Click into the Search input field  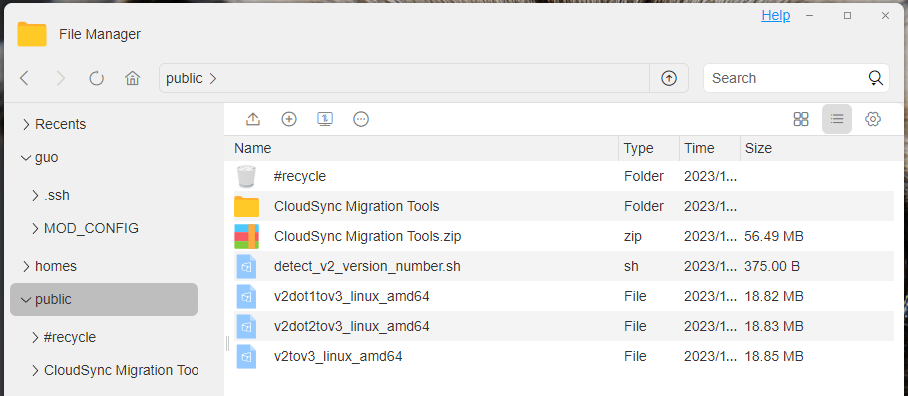click(788, 78)
